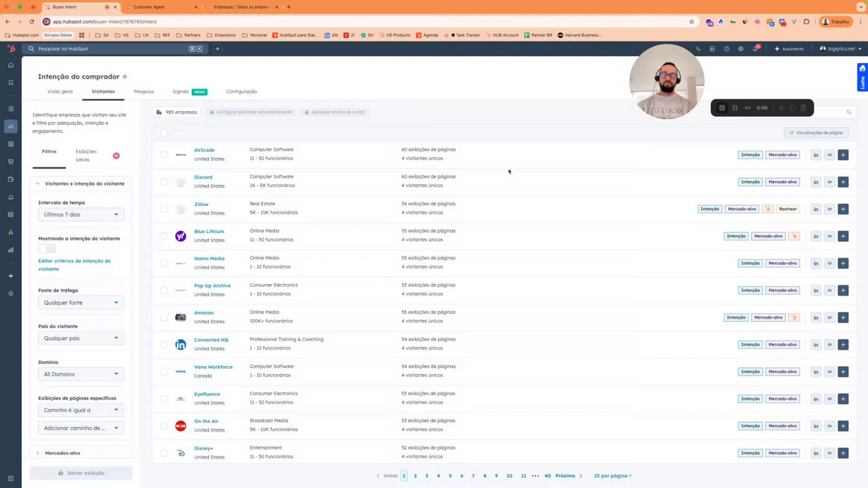
Task: Click Próximo to see the next page
Action: tap(568, 476)
